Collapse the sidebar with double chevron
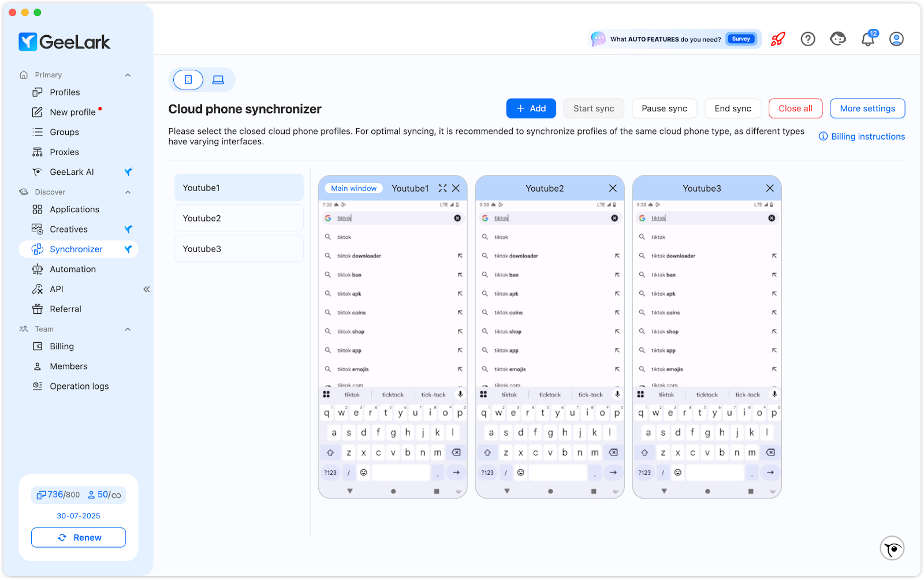This screenshot has height=580, width=924. (147, 289)
